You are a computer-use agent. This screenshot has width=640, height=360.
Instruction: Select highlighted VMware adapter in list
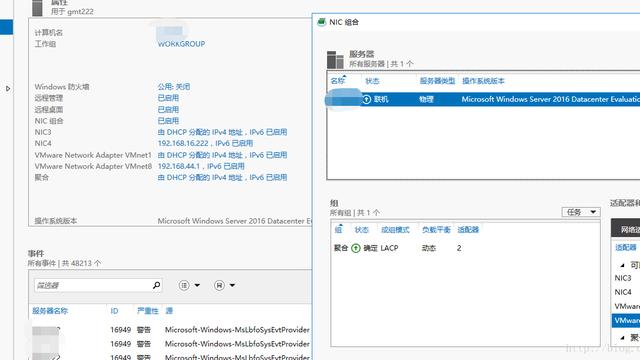[x=626, y=320]
